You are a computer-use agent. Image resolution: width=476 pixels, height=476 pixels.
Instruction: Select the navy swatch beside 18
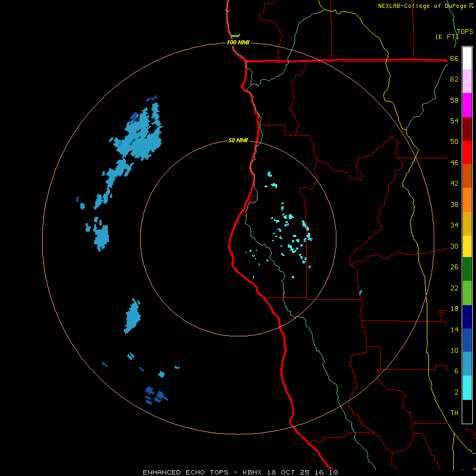point(467,317)
